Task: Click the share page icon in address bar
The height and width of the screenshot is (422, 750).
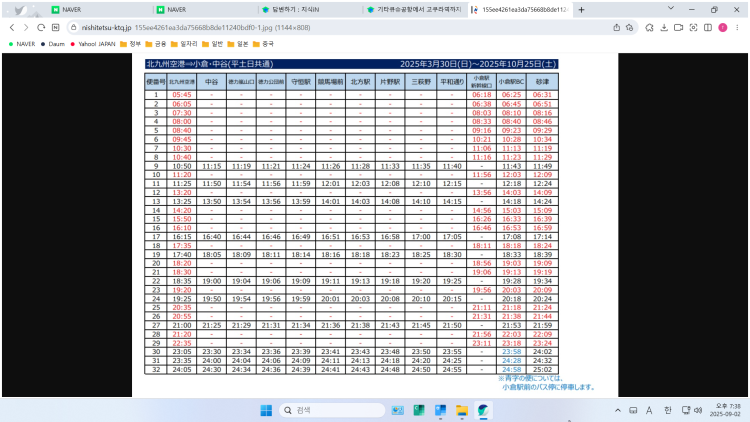Action: pos(617,28)
